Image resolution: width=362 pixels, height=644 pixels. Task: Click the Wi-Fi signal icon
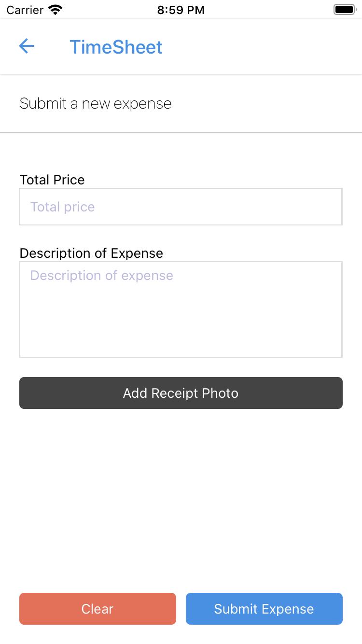[56, 10]
